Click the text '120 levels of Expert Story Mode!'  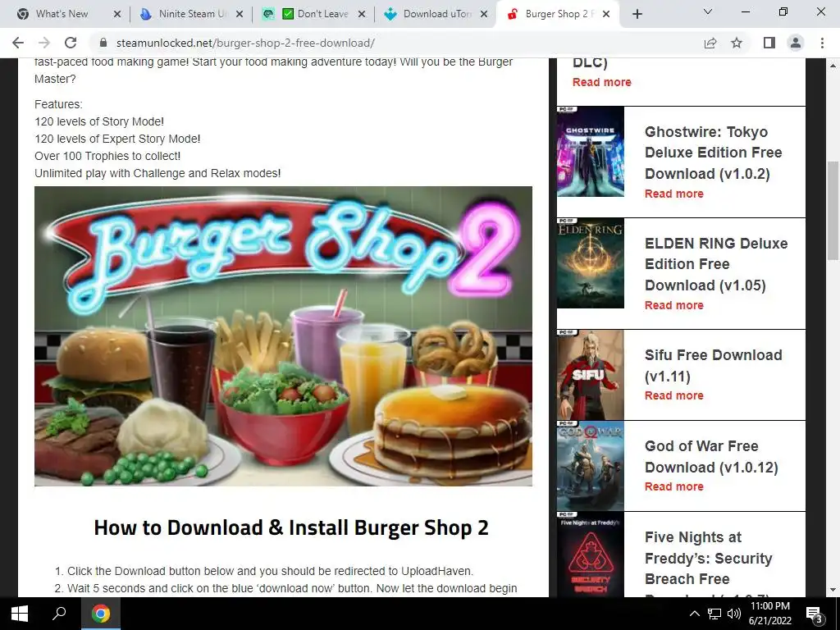click(117, 139)
